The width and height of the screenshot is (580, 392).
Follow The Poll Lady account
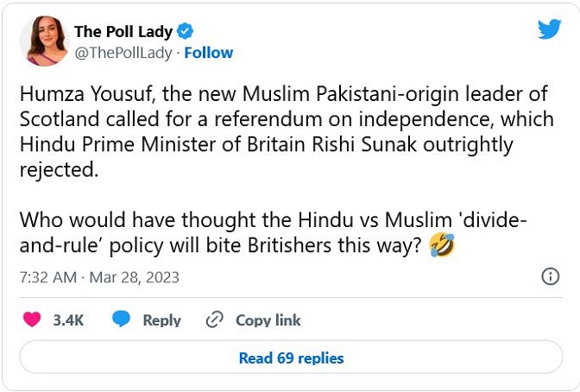[x=208, y=53]
